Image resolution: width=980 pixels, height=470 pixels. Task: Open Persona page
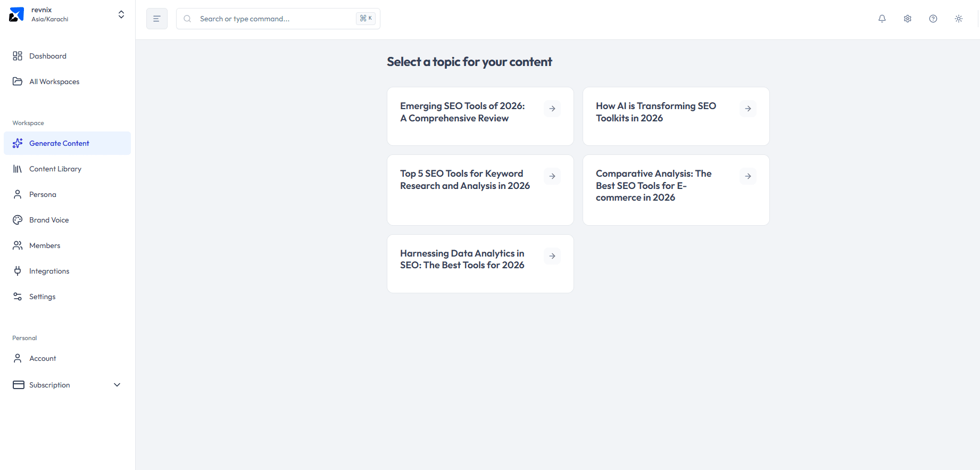pyautogui.click(x=67, y=194)
